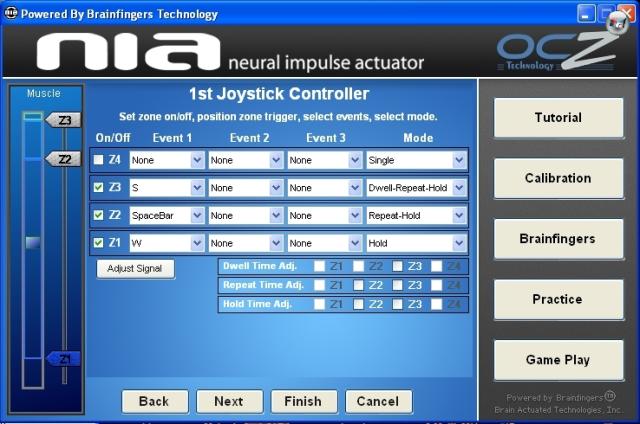Check Repeat Time Adj. Z4 box
This screenshot has height=424, width=640.
(436, 285)
